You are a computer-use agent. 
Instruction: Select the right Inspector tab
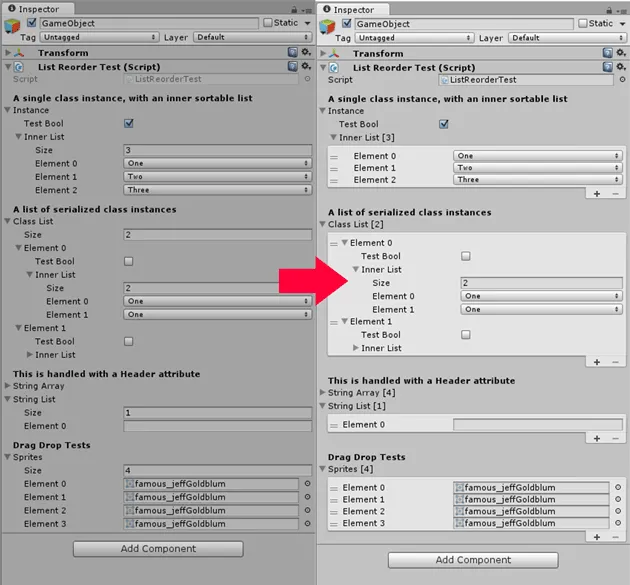[353, 10]
